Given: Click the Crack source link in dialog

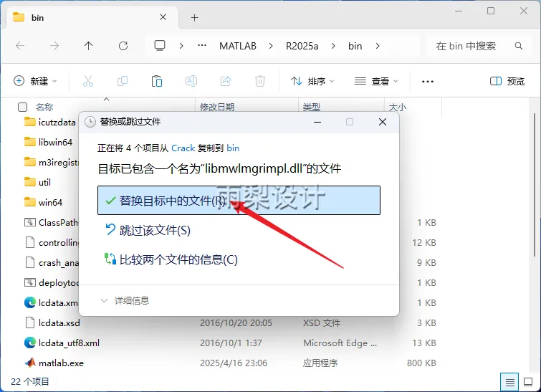Looking at the screenshot, I should click(x=183, y=148).
